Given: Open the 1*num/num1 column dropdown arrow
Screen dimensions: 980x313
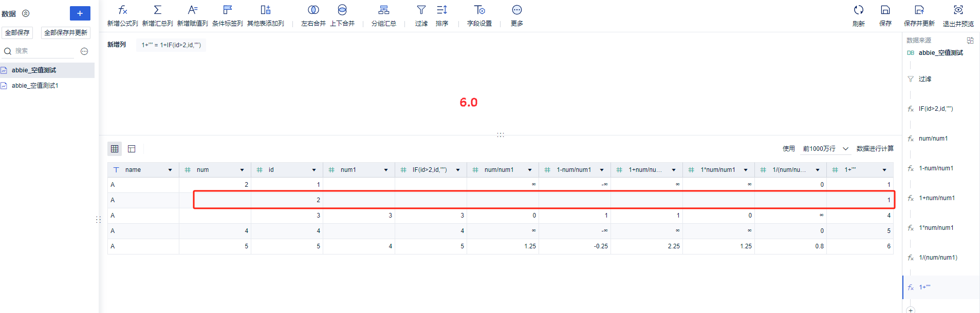Looking at the screenshot, I should [x=746, y=170].
